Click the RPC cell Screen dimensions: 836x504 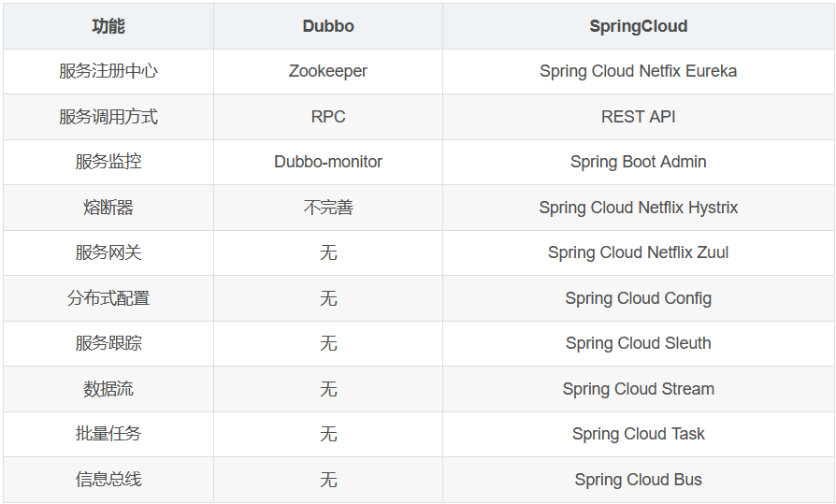tap(328, 117)
